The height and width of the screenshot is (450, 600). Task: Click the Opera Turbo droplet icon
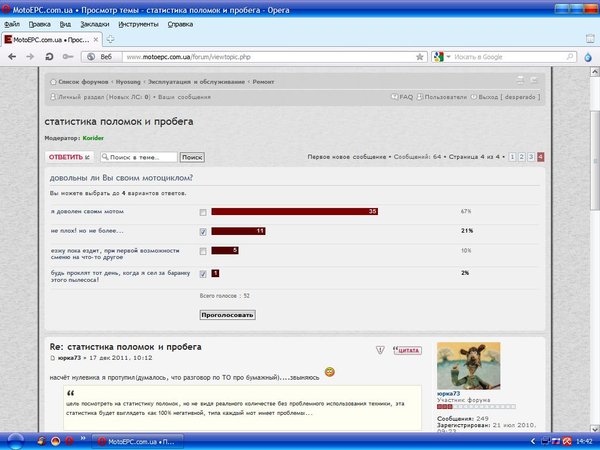point(588,57)
